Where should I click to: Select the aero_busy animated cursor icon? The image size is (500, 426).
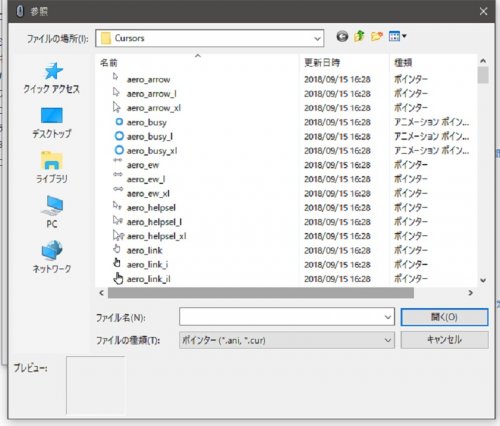119,122
